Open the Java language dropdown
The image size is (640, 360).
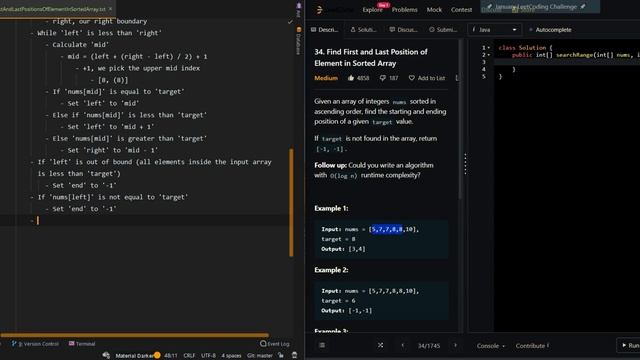[494, 29]
